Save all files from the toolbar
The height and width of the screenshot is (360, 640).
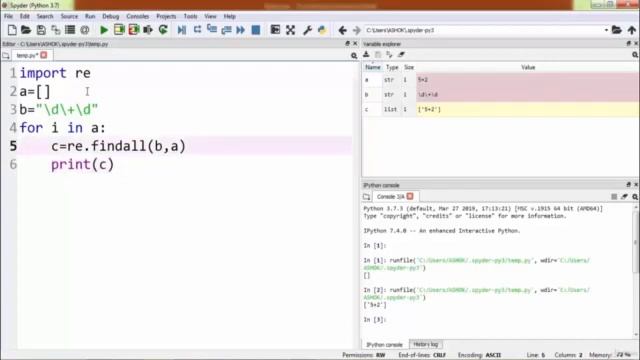pos(56,30)
